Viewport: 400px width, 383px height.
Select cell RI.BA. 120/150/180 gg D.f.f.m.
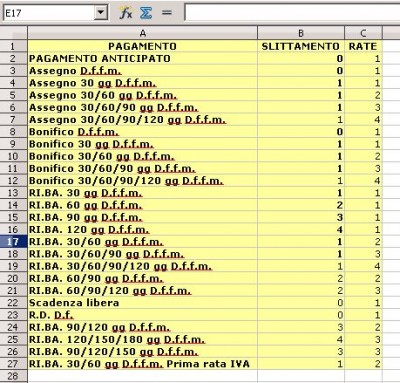coord(143,339)
